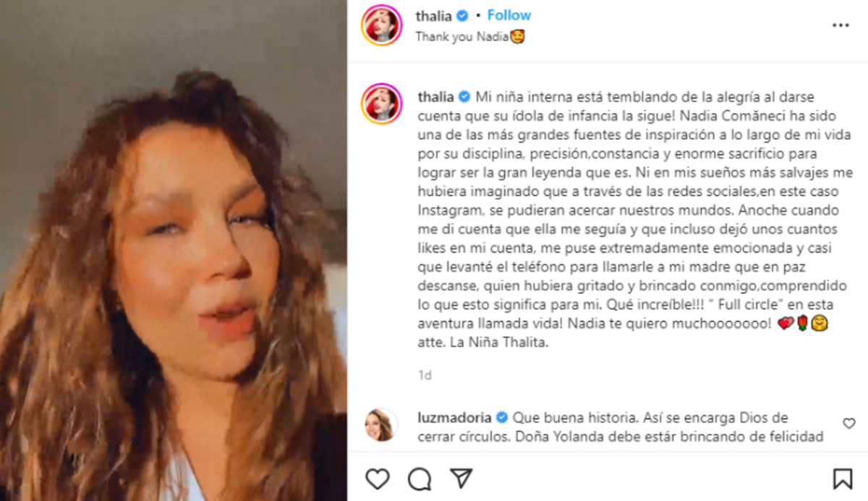Play the selfie video on the left
868x501 pixels.
tap(174, 250)
